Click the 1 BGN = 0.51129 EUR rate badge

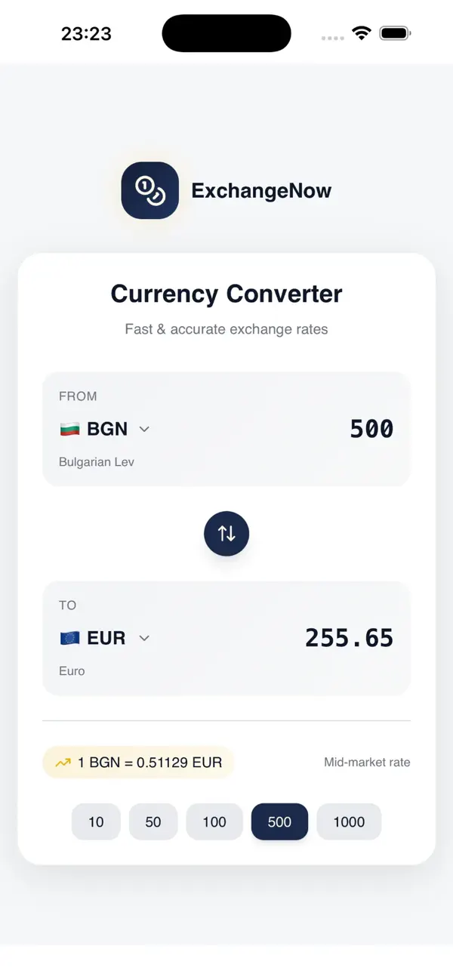[138, 762]
